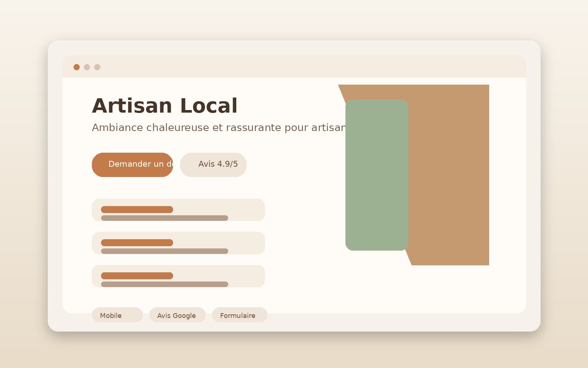Select the 'Mobile' tag chip
The image size is (588, 368).
(x=117, y=315)
